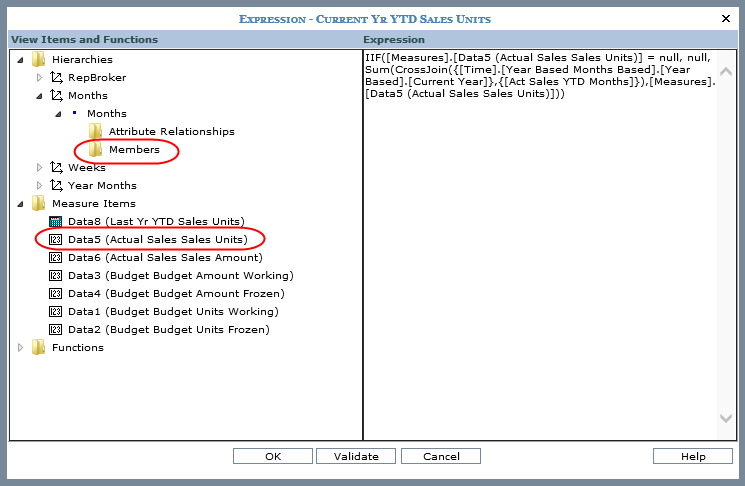Expand the Functions folder
This screenshot has height=486, width=745.
(22, 348)
